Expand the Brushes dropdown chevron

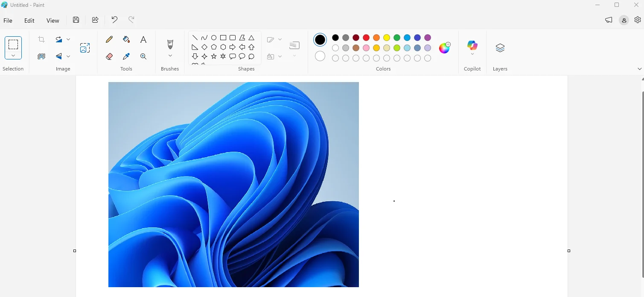click(170, 56)
